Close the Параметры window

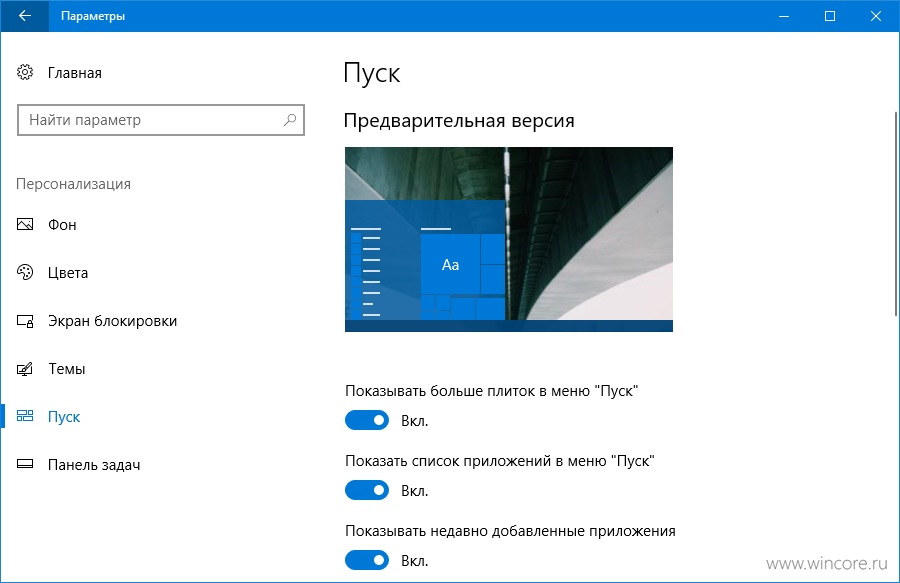(876, 16)
